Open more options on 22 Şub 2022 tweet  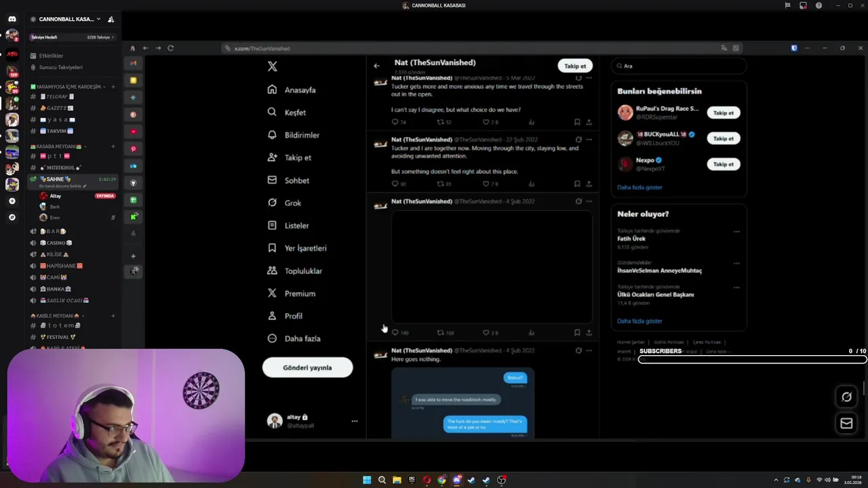(589, 140)
